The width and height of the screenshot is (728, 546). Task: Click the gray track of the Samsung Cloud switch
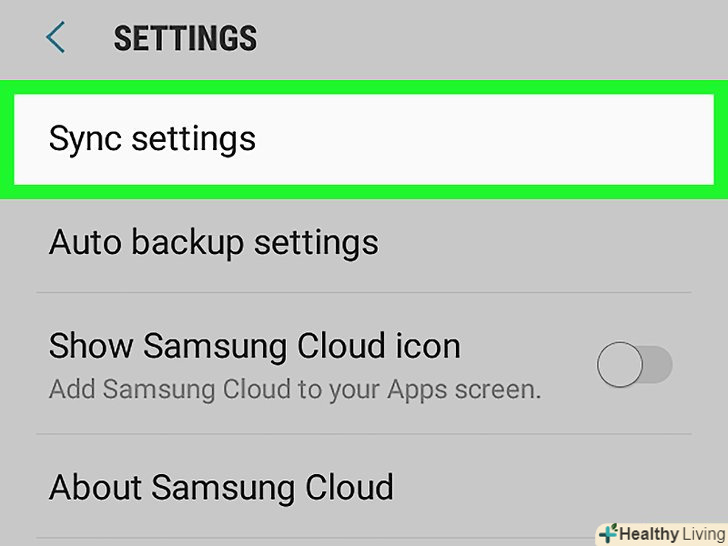(x=657, y=365)
